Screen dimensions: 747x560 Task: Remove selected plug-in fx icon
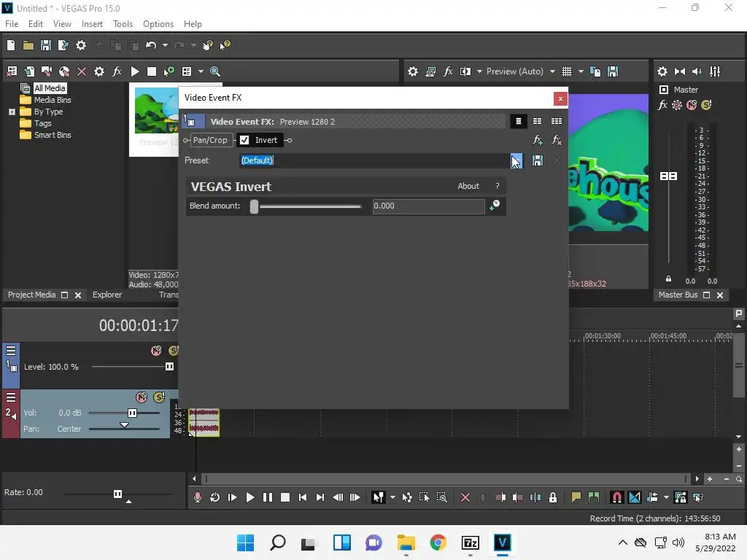click(557, 140)
